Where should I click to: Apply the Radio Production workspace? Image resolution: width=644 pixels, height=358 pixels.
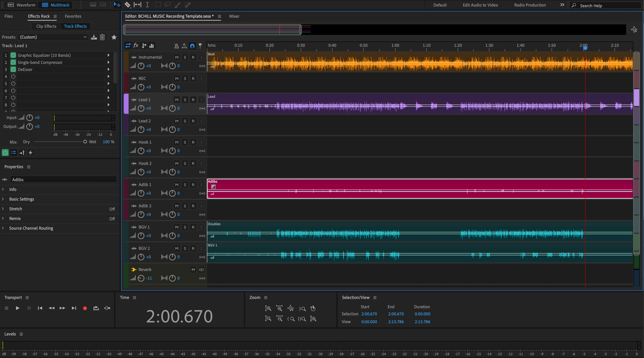(530, 5)
